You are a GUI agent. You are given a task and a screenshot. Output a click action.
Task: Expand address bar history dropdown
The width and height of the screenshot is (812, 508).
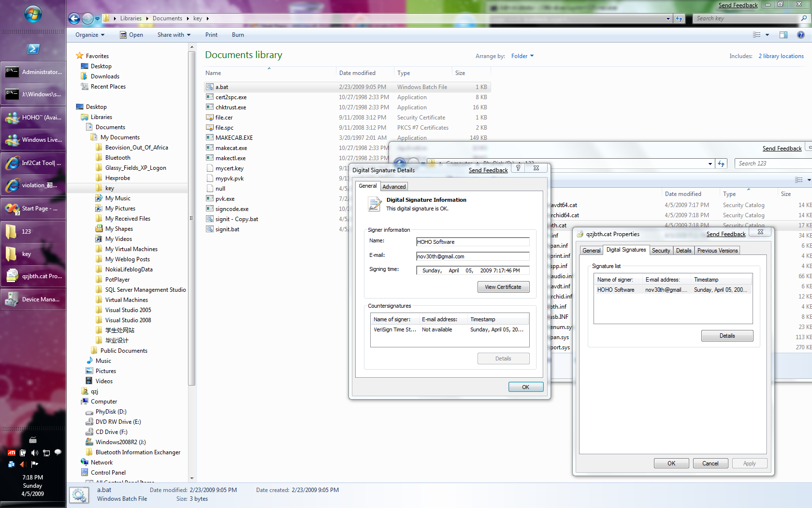pyautogui.click(x=668, y=18)
